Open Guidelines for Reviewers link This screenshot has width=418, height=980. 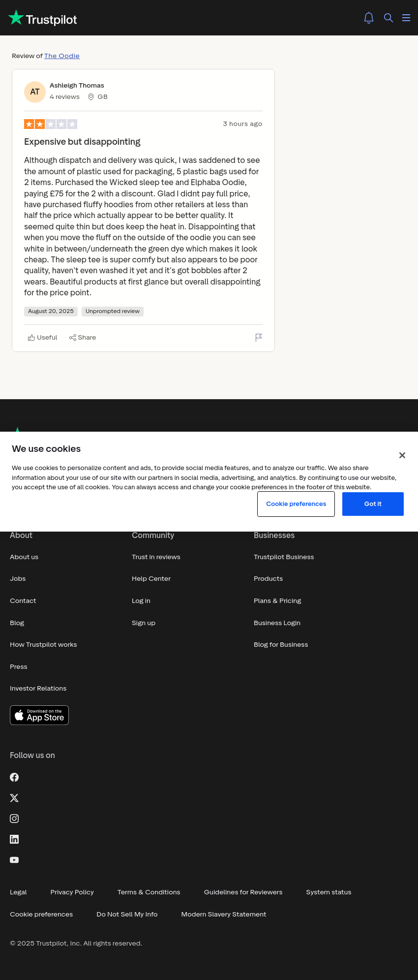(x=243, y=892)
